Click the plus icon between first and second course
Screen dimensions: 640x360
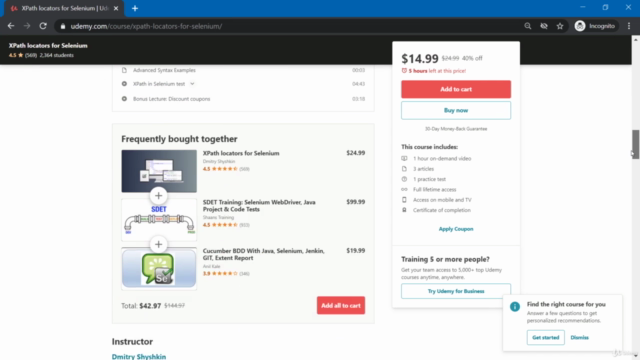tap(158, 196)
